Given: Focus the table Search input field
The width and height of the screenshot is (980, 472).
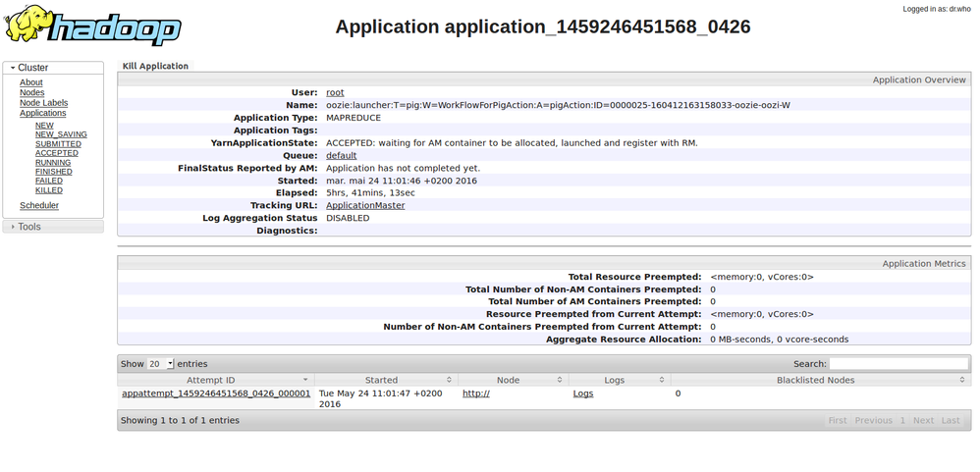Looking at the screenshot, I should point(898,363).
